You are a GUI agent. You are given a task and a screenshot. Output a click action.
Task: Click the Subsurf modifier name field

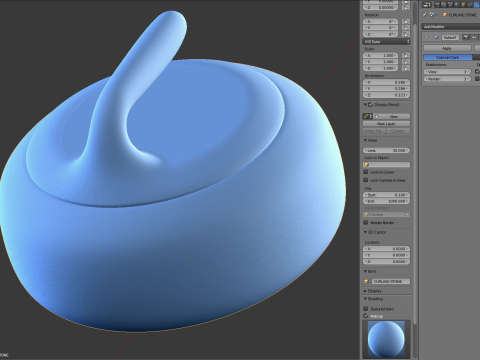click(450, 37)
